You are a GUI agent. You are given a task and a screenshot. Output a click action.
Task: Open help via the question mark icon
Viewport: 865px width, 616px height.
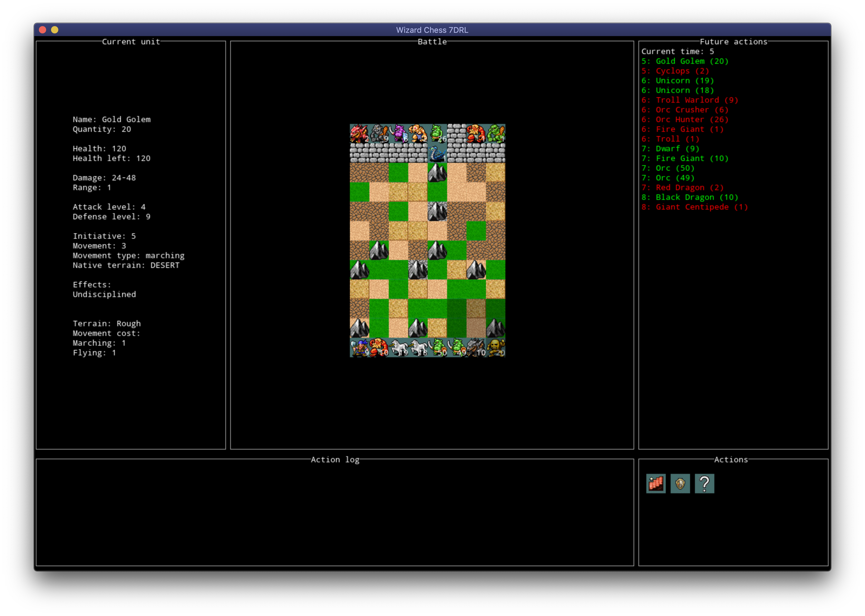[x=704, y=484]
